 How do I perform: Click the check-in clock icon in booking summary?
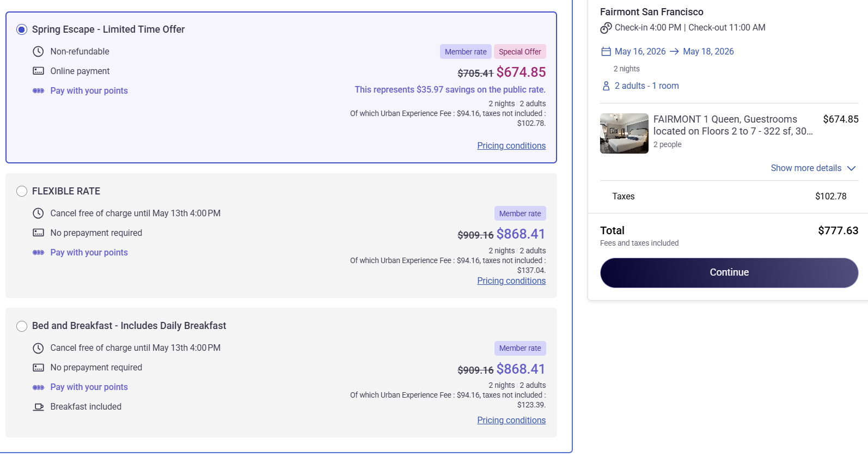coord(606,28)
